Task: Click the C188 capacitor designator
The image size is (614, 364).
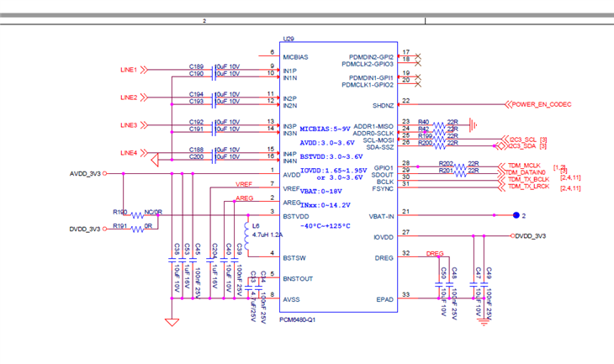Action: 196,150
